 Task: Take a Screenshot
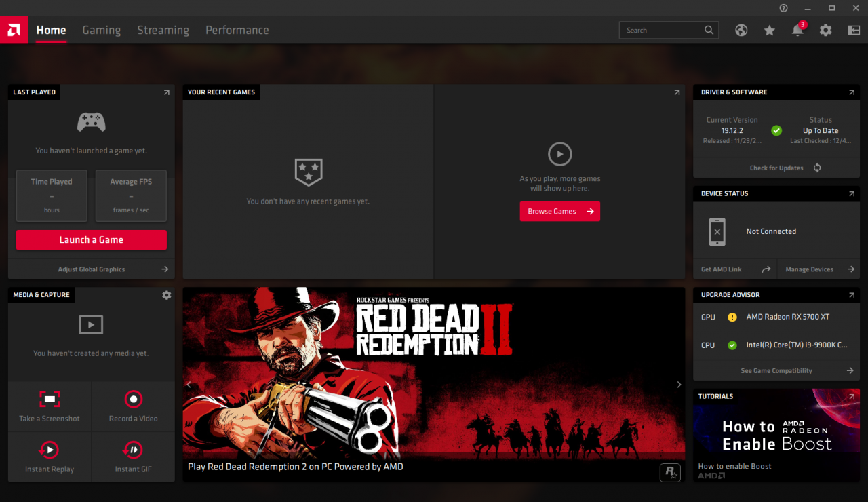[x=50, y=406]
